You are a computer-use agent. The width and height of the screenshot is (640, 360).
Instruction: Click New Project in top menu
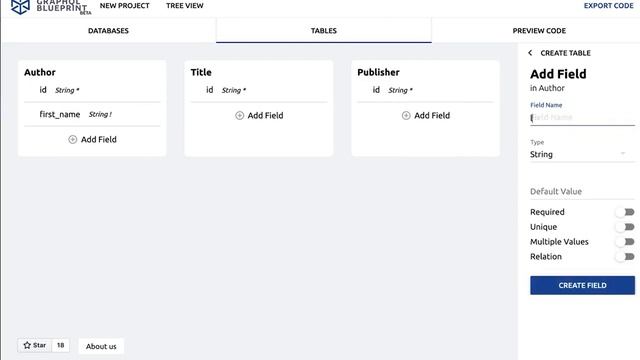124,6
